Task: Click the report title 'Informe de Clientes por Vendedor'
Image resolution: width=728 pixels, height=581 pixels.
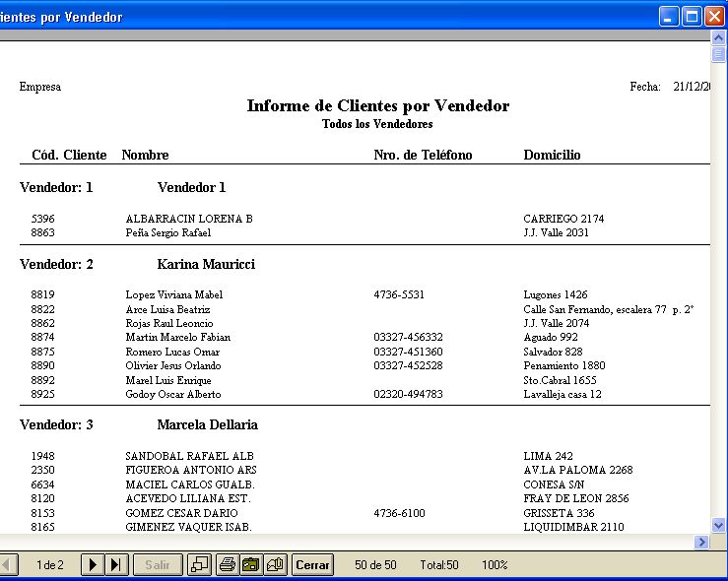Action: coord(378,105)
